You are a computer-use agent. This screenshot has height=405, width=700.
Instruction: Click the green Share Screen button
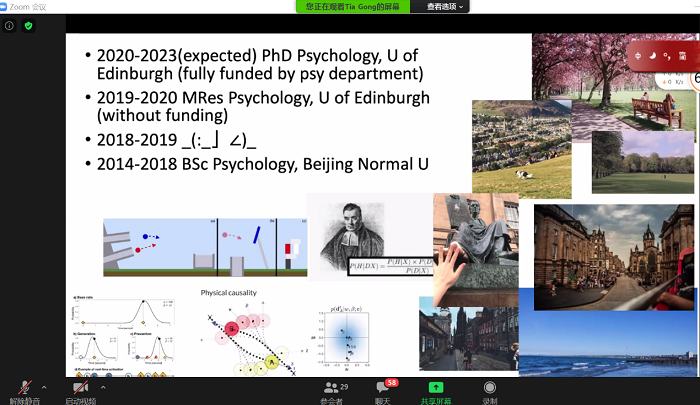pos(435,390)
